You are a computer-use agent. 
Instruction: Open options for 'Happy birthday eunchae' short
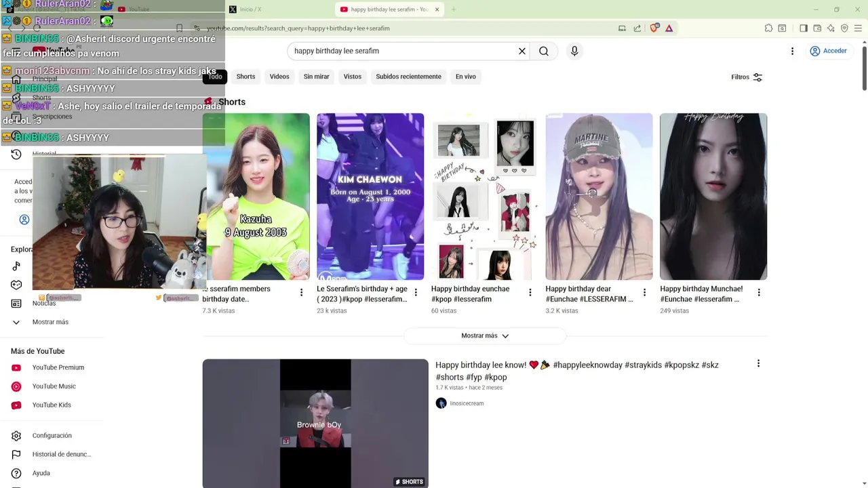click(530, 292)
